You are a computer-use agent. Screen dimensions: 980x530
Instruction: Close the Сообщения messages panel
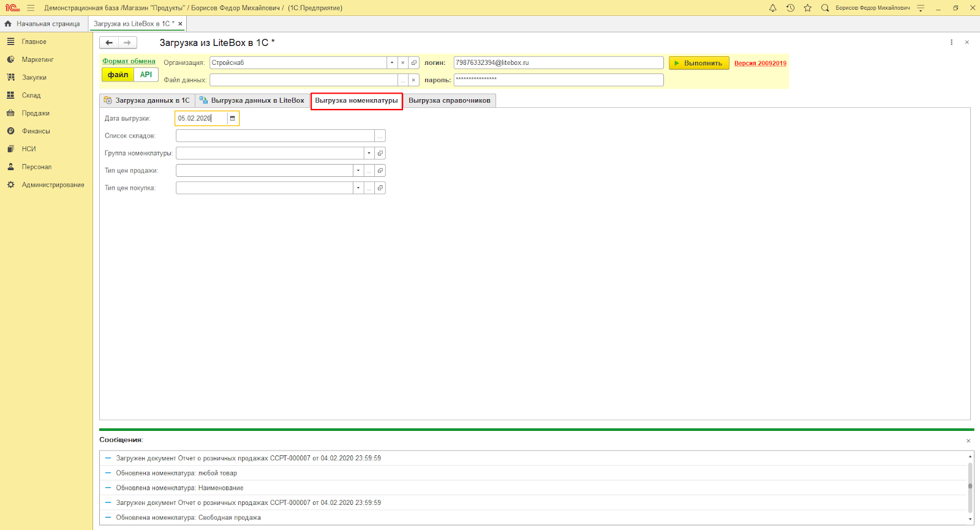[968, 441]
